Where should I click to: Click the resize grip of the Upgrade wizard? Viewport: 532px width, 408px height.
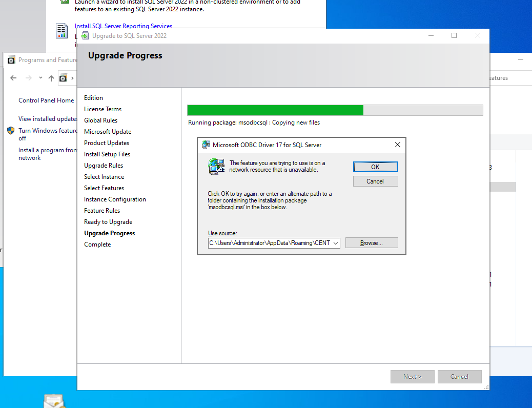tap(486, 387)
